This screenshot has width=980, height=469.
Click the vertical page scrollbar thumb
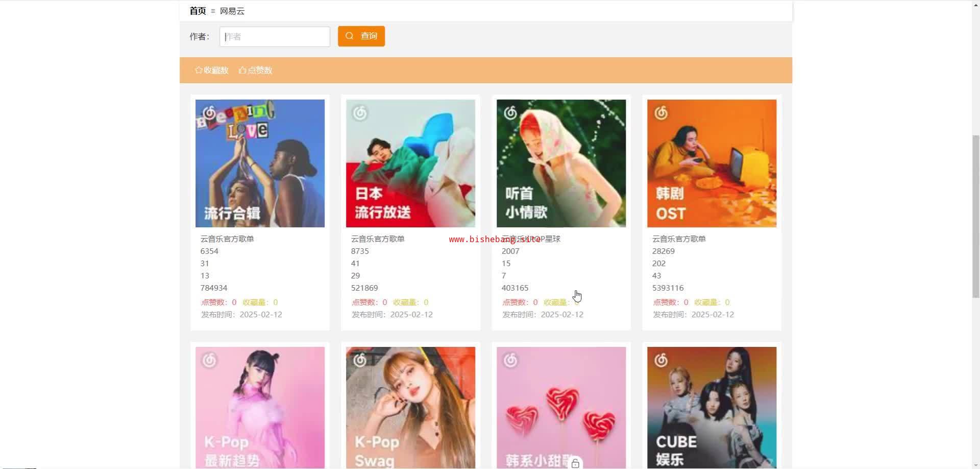[975, 216]
